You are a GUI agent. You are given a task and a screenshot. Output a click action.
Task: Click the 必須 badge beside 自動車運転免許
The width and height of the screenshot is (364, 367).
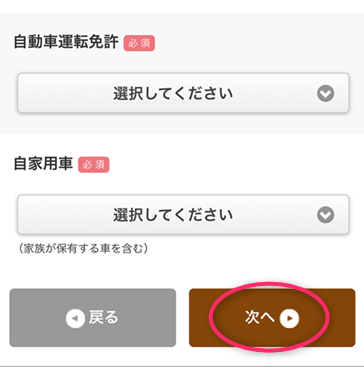coord(139,43)
